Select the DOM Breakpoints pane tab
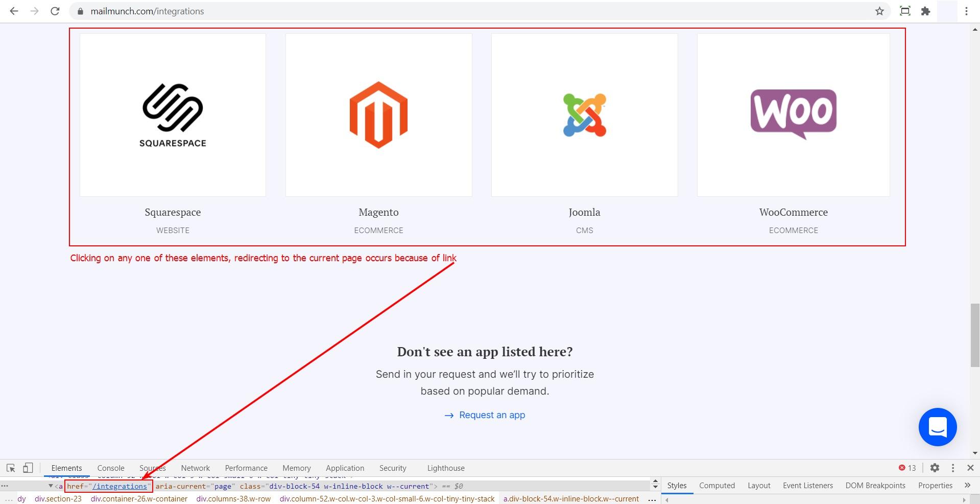The height and width of the screenshot is (504, 980). click(x=875, y=486)
